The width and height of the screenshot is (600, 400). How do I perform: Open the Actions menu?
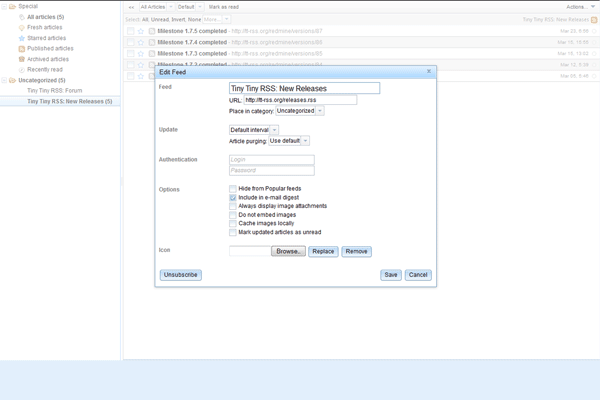point(577,6)
